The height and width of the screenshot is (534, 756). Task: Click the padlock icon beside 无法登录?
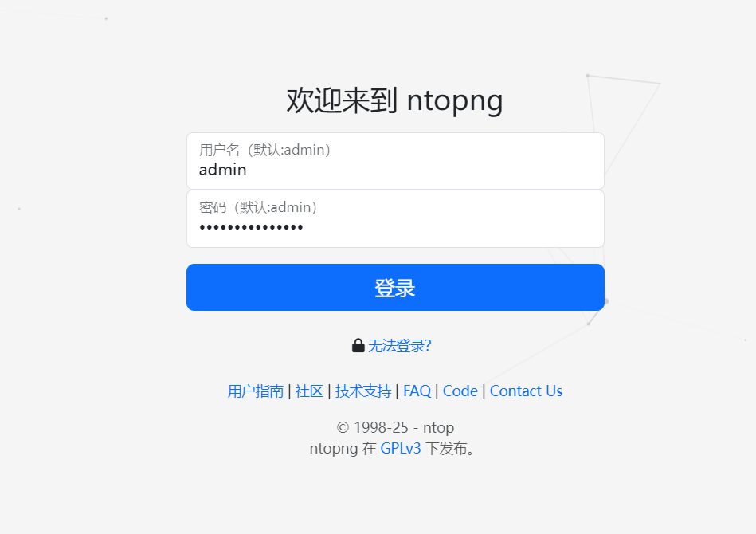click(358, 345)
